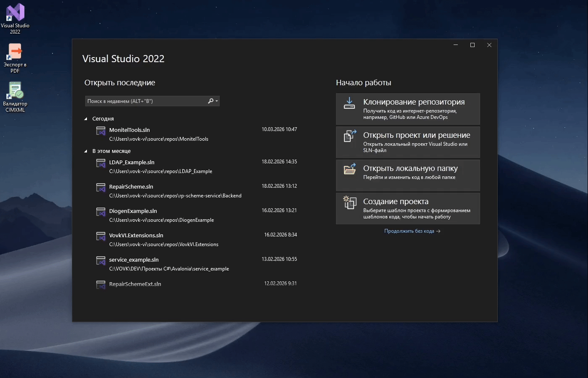This screenshot has width=588, height=378.
Task: Launch the Экспорт в PDF desktop shortcut
Action: [x=15, y=58]
